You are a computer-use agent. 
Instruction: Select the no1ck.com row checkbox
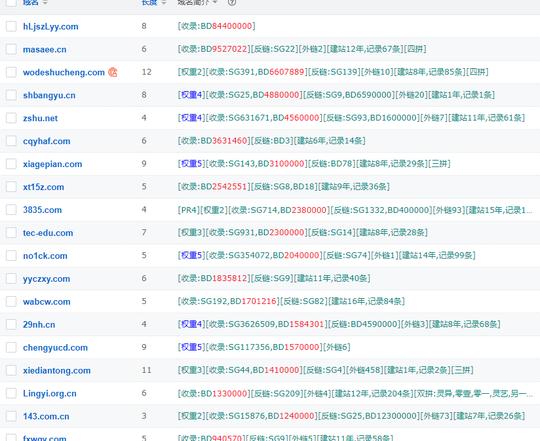(x=11, y=255)
